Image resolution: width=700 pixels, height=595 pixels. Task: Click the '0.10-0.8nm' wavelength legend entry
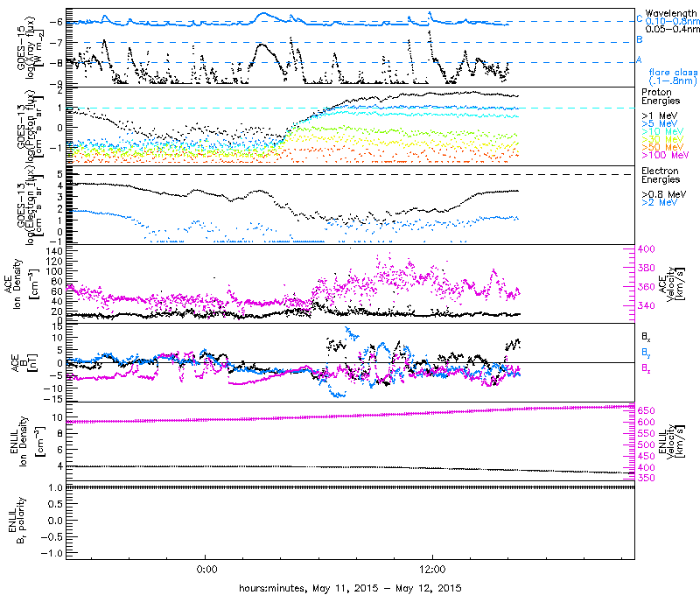point(672,21)
